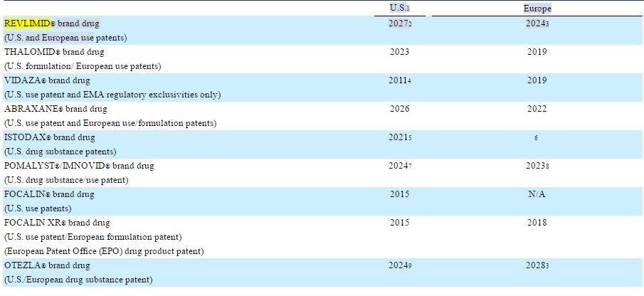Click VIDAZA's U.S. value 2011
This screenshot has width=644, height=296.
(398, 80)
